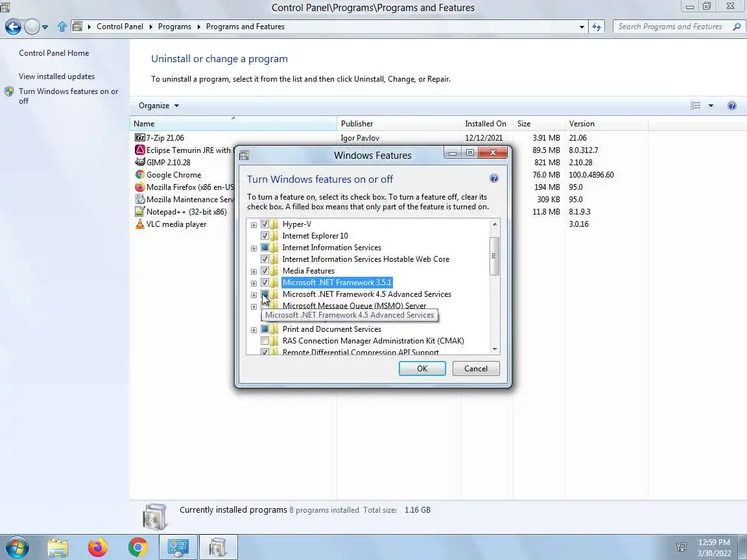Sort list by Name column

coord(233,124)
